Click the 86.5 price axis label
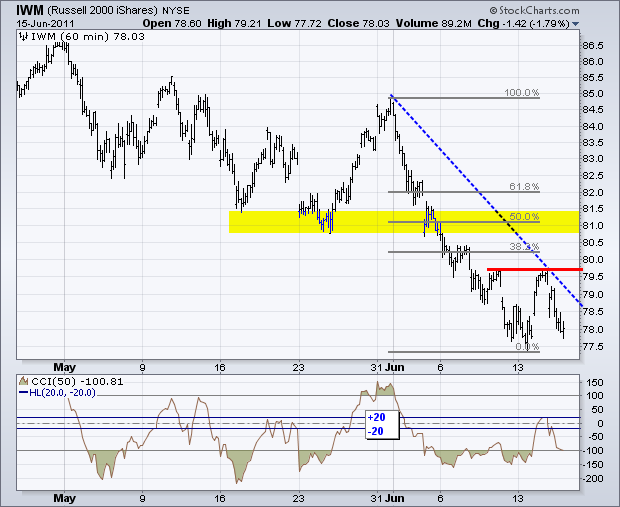Viewport: 620px width, 507px height. (593, 46)
